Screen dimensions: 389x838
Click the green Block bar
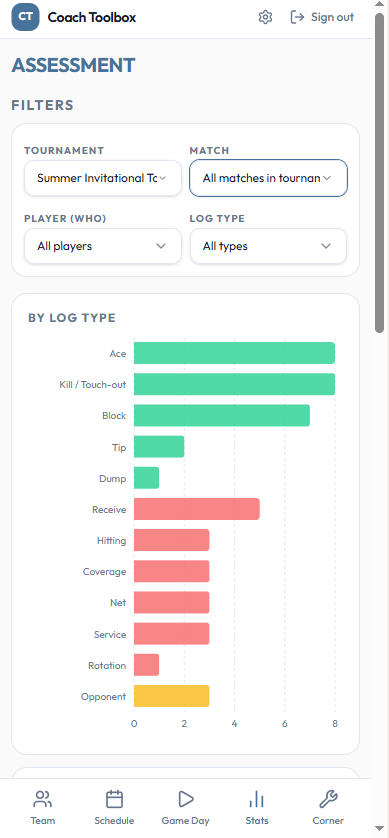[x=222, y=416]
